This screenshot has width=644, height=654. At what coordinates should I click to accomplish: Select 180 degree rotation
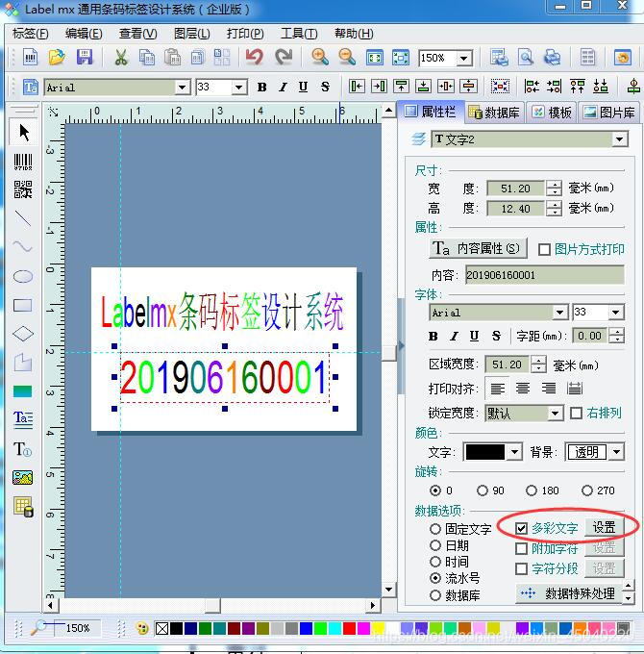pos(532,490)
